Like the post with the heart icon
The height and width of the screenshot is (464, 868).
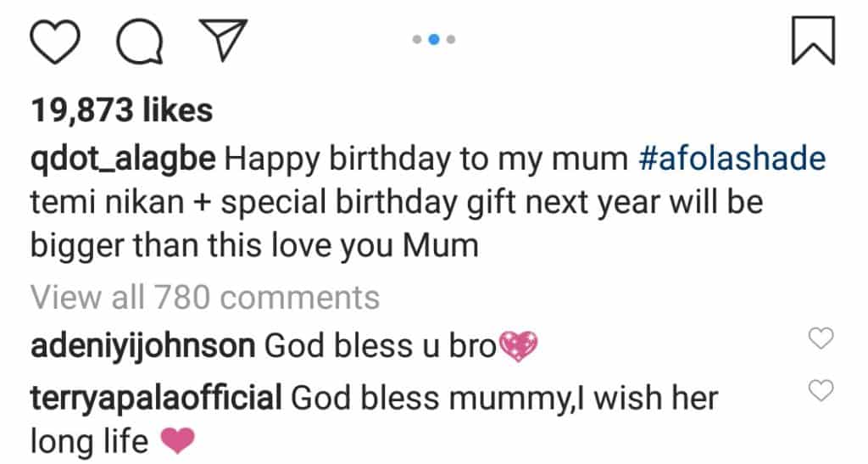pos(54,42)
